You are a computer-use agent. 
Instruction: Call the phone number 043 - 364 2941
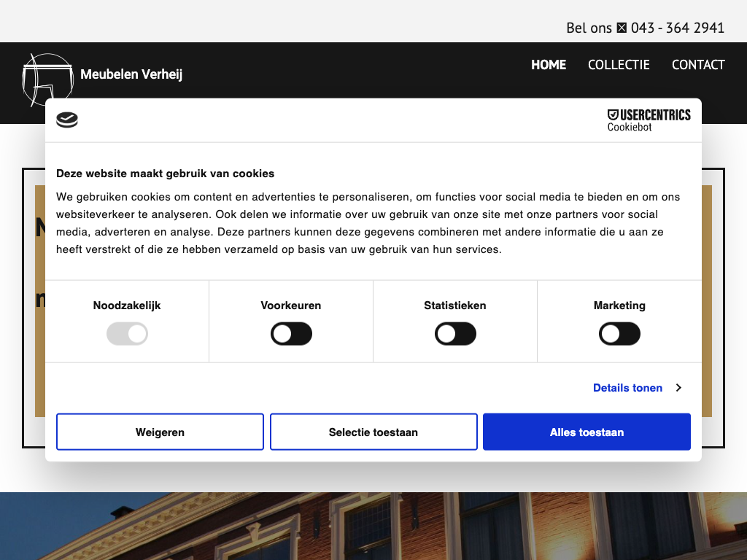click(677, 28)
